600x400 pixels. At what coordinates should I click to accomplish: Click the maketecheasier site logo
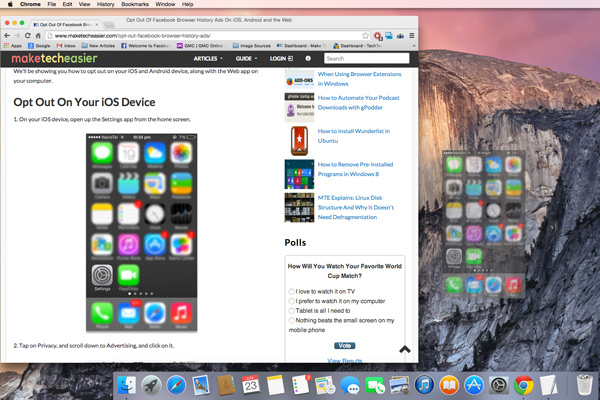(x=54, y=58)
